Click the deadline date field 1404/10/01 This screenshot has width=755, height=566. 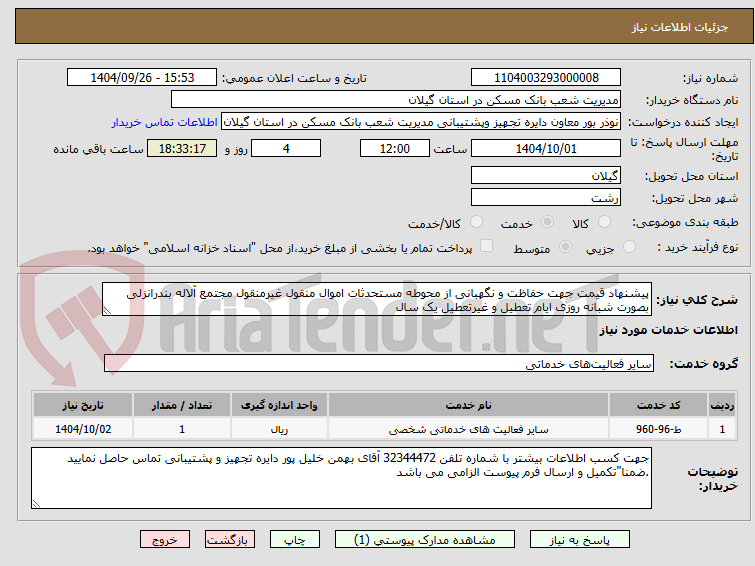click(x=546, y=148)
